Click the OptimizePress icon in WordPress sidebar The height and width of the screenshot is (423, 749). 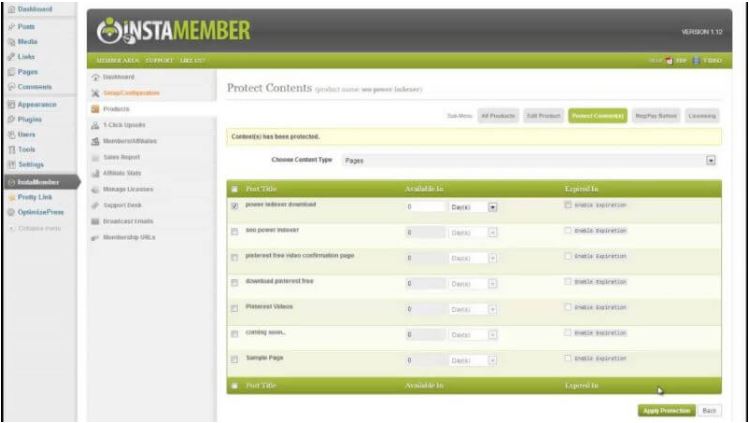[x=11, y=212]
